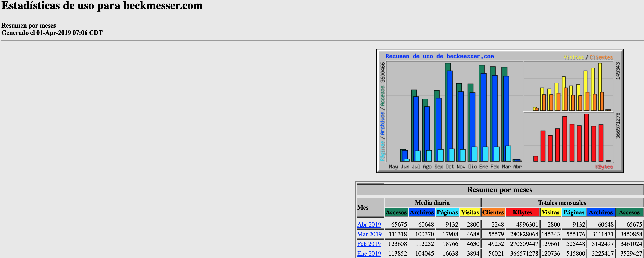Click the red KBytes column header
This screenshot has height=258, width=644.
(522, 212)
